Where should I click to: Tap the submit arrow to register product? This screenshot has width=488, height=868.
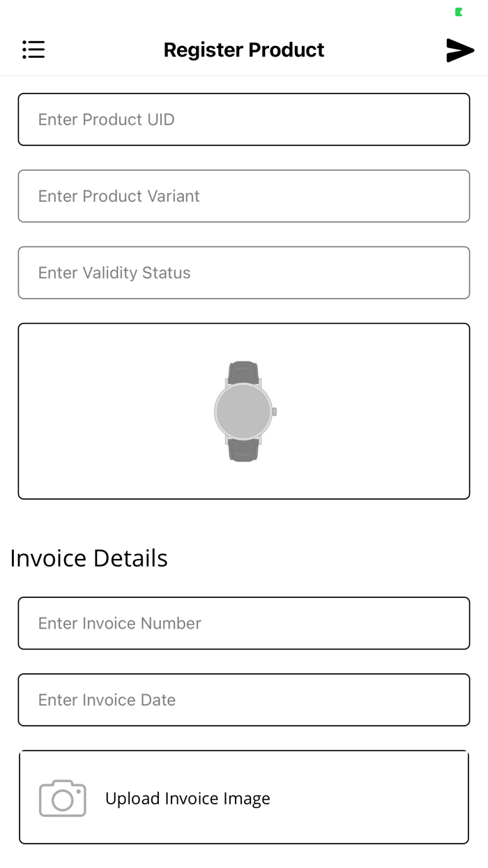[x=459, y=50]
